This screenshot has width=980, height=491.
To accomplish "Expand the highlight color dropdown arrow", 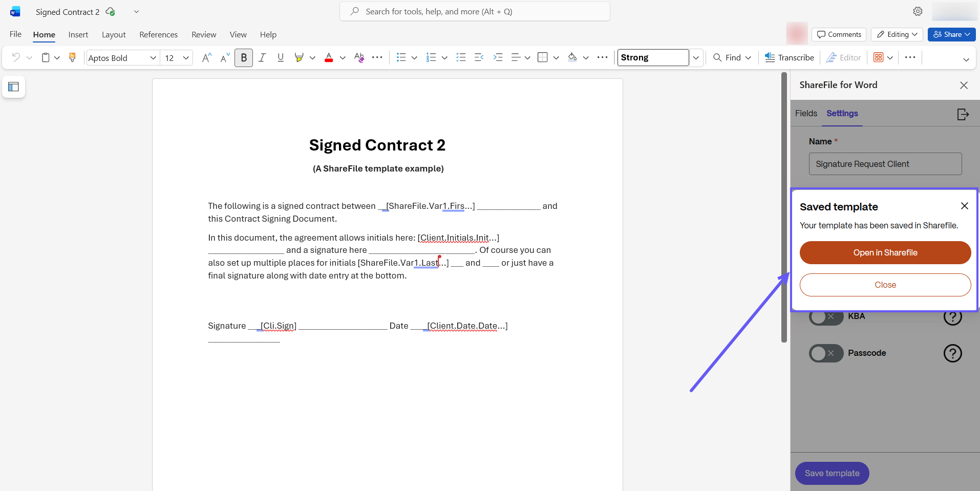I will 312,58.
